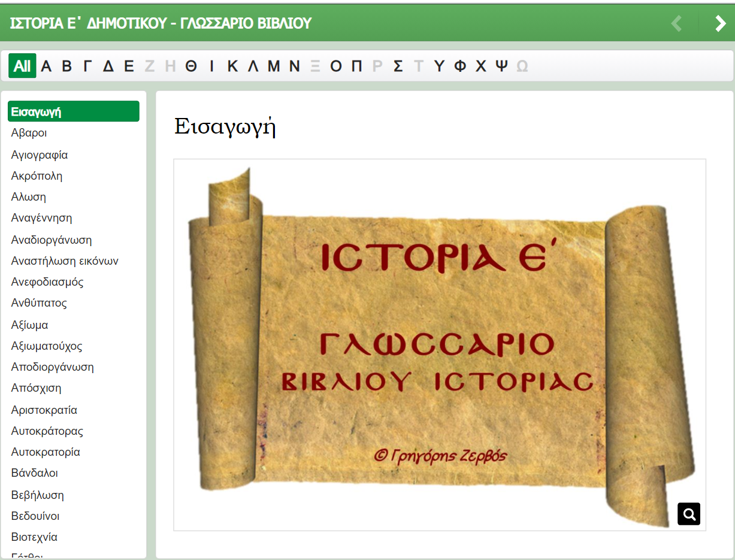Show entries starting with letter Π
Viewport: 735px width, 560px height.
356,66
